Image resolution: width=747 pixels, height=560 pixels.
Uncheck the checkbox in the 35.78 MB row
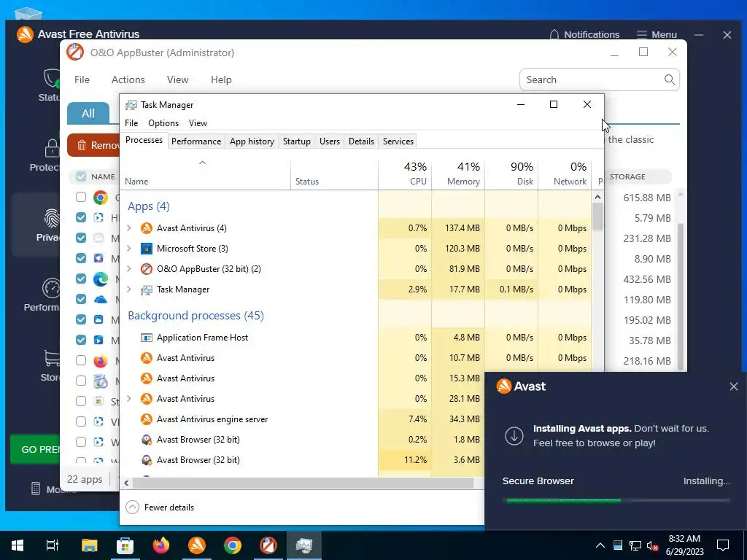click(x=81, y=341)
